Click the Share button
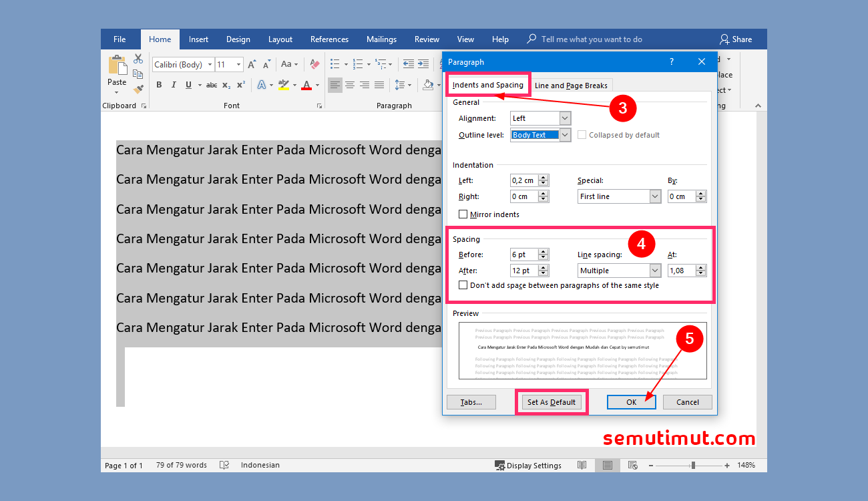The height and width of the screenshot is (501, 868). tap(735, 39)
